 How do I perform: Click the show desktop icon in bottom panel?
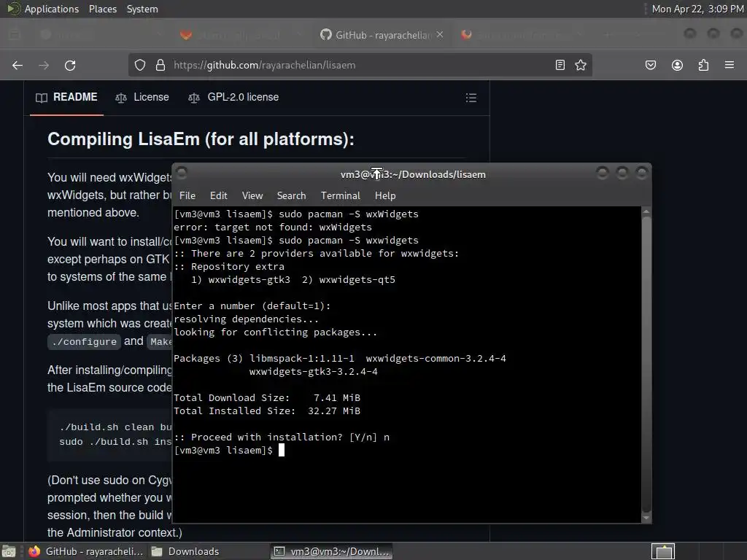(9, 551)
